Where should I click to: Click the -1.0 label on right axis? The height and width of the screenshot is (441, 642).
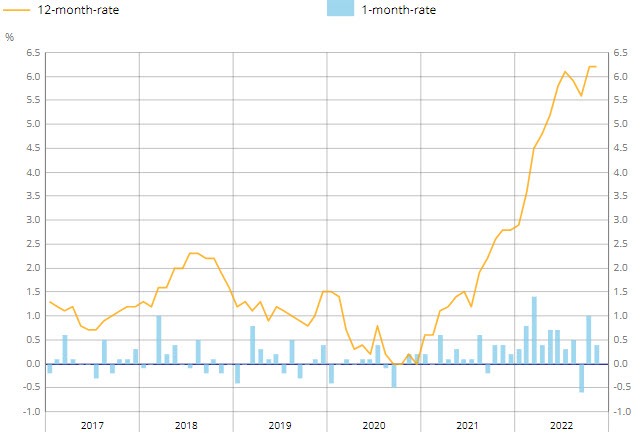622,412
